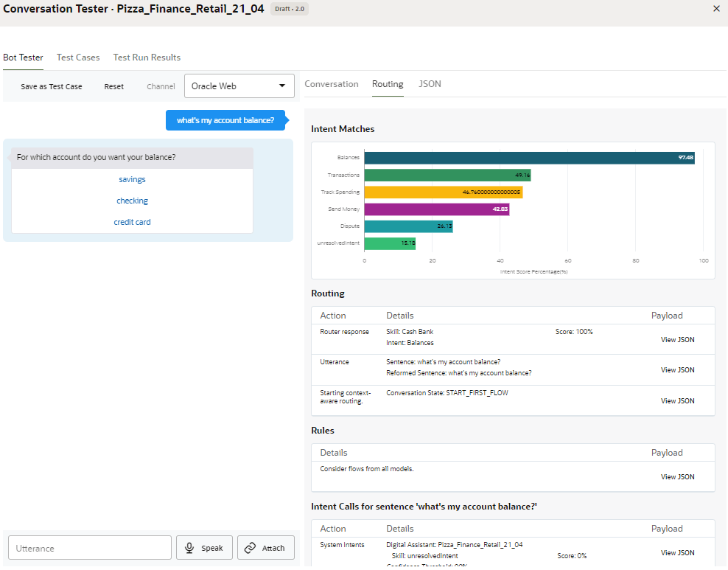This screenshot has height=570, width=728.
Task: Click the Balances intent score bar
Action: click(x=529, y=158)
